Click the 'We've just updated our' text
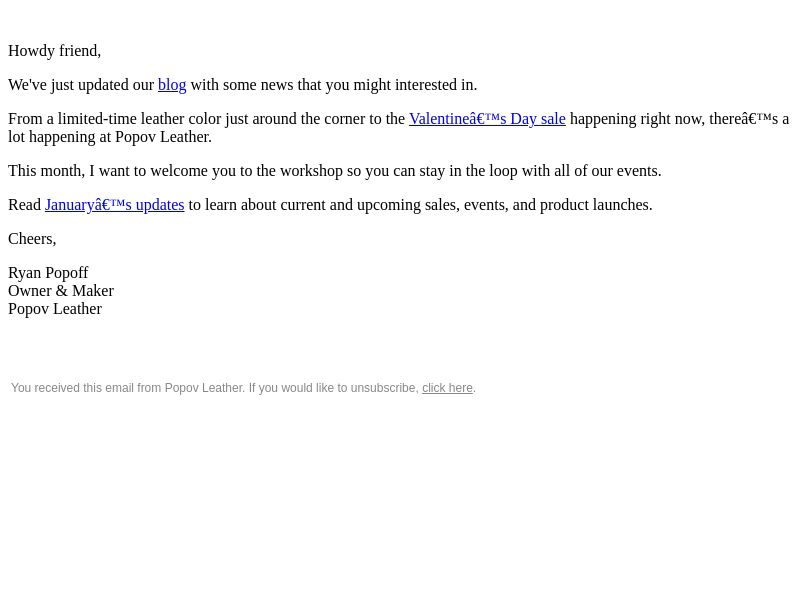 coord(81,85)
